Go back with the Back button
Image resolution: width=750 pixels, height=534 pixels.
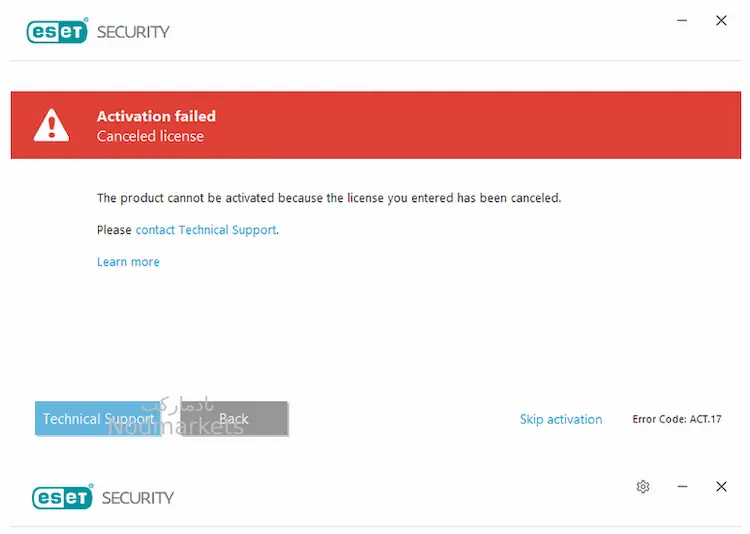234,418
